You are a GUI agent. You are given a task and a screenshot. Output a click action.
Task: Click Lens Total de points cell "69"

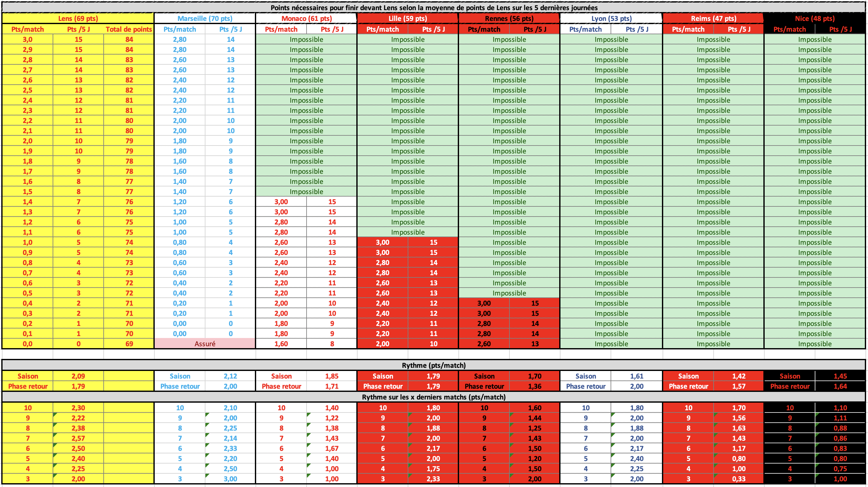(x=129, y=344)
